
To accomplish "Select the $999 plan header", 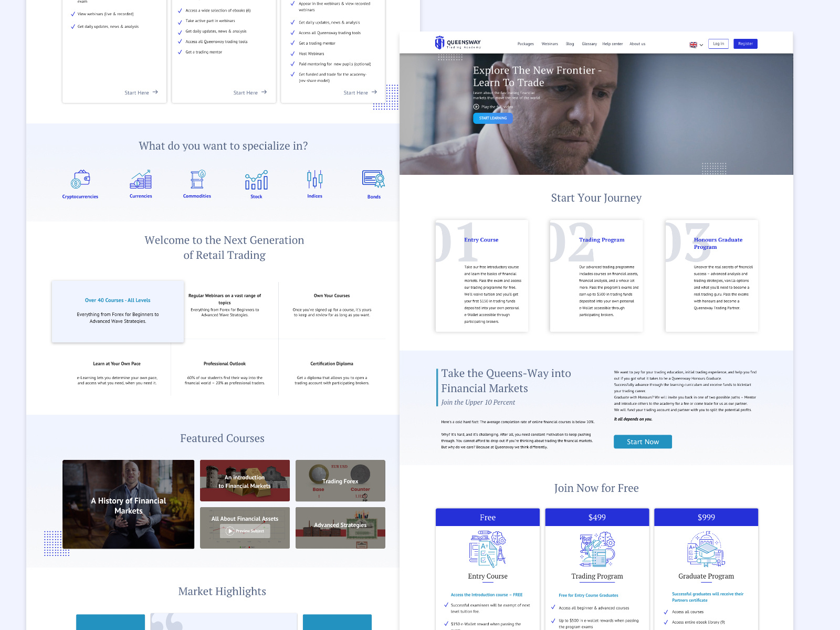I will tap(706, 517).
